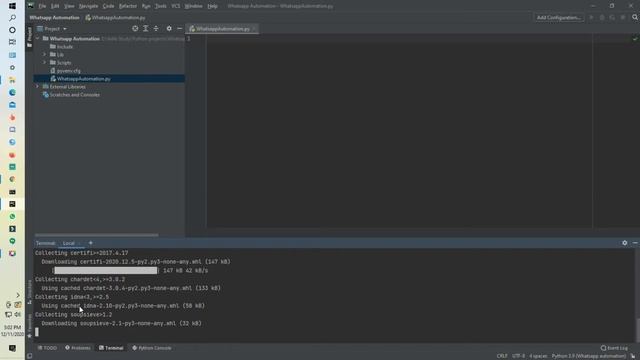Open the Help menu
Image resolution: width=640 pixels, height=360 pixels.
(212, 6)
